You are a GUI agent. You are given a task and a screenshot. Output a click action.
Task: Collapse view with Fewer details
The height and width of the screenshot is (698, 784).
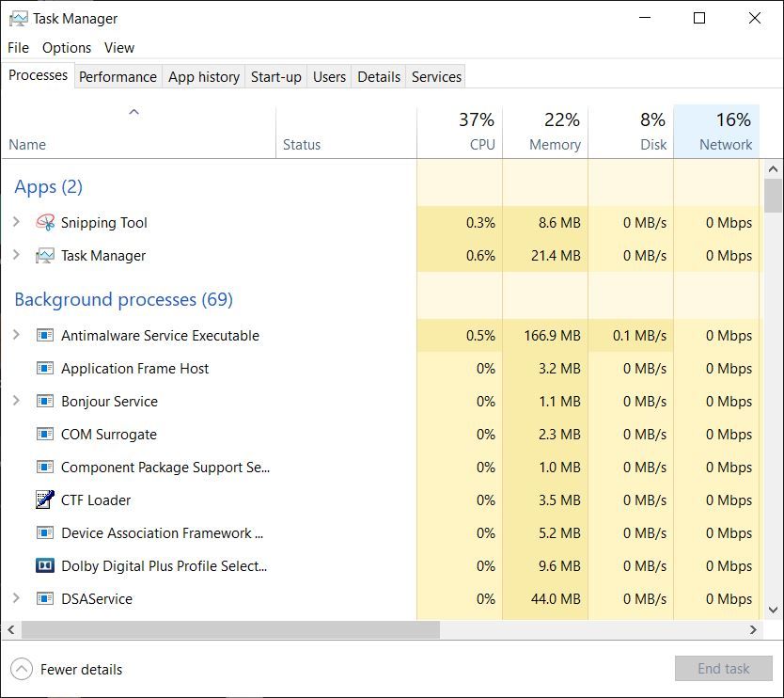click(x=67, y=669)
